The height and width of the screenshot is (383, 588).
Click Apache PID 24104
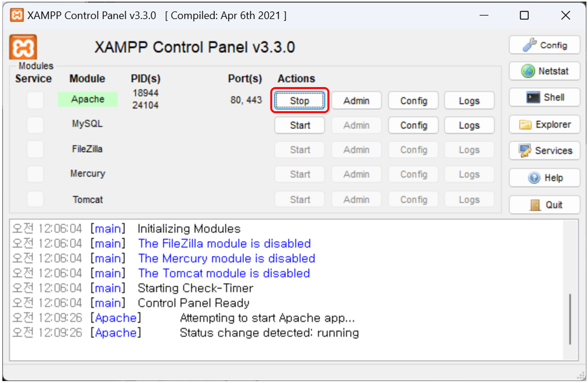click(x=145, y=105)
